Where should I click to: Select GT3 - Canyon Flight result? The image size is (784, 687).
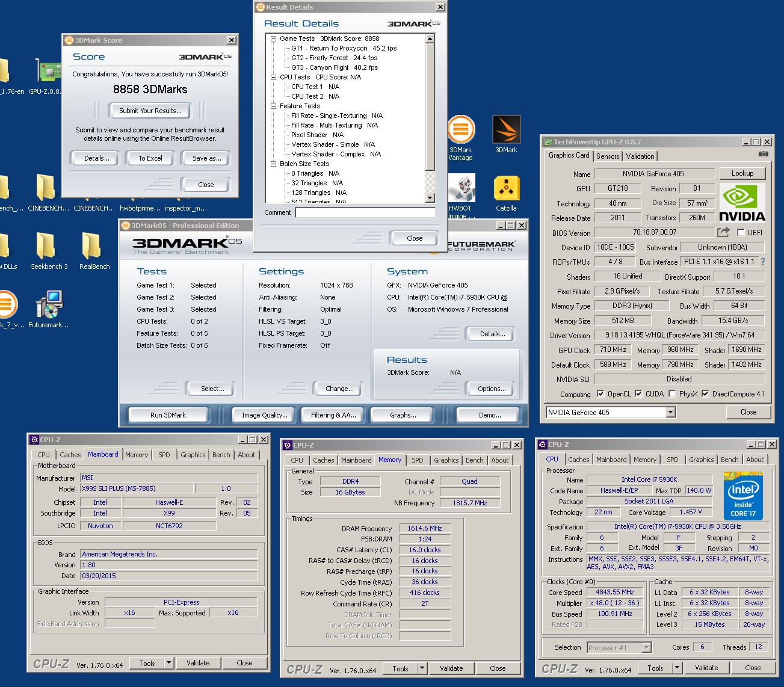pyautogui.click(x=335, y=67)
